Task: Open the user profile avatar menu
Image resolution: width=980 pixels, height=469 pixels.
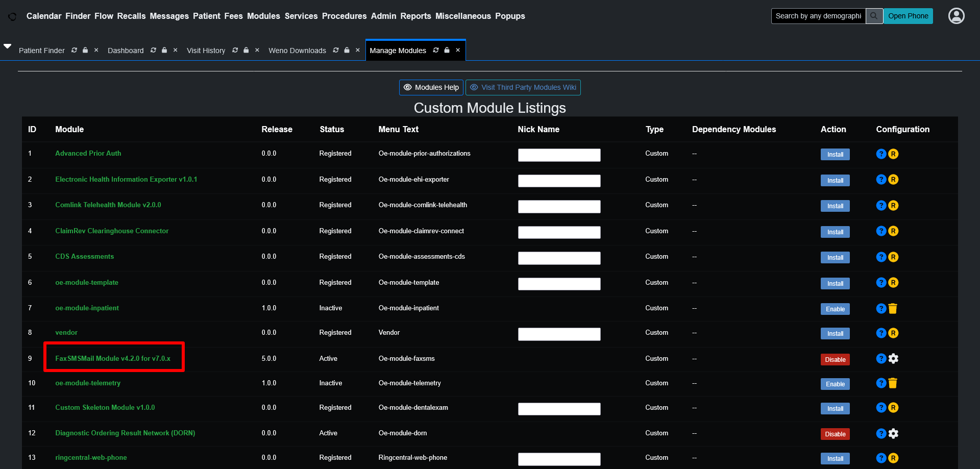Action: point(956,16)
